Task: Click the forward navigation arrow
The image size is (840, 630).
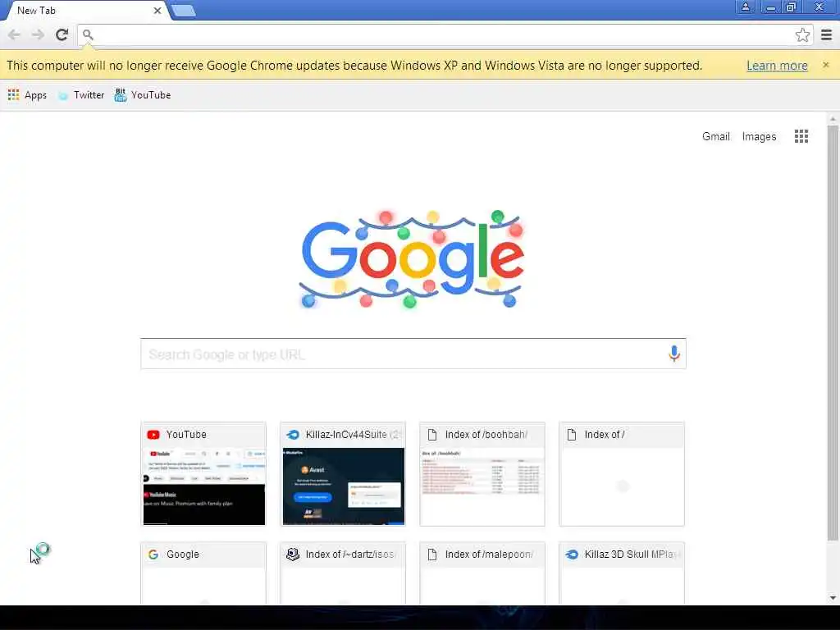Action: coord(38,34)
